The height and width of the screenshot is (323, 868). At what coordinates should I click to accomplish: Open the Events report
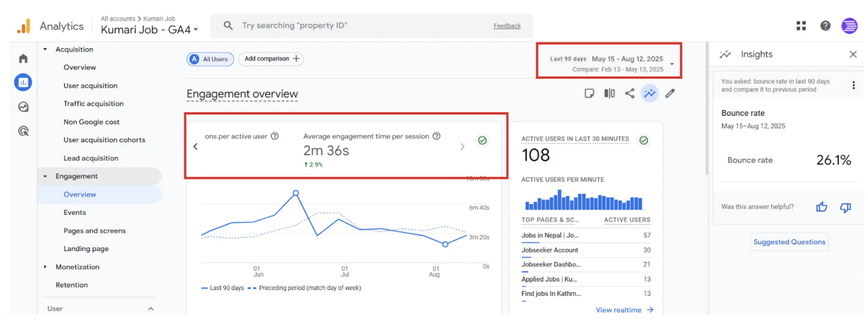75,212
